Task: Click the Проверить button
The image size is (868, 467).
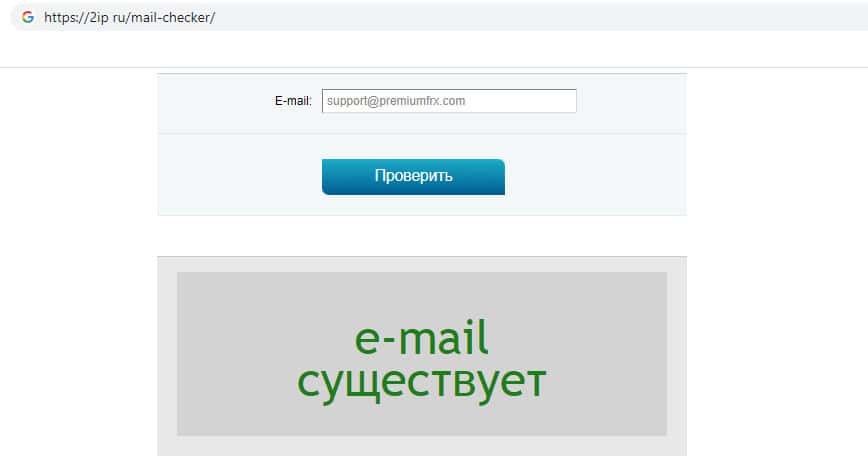Action: coord(413,177)
